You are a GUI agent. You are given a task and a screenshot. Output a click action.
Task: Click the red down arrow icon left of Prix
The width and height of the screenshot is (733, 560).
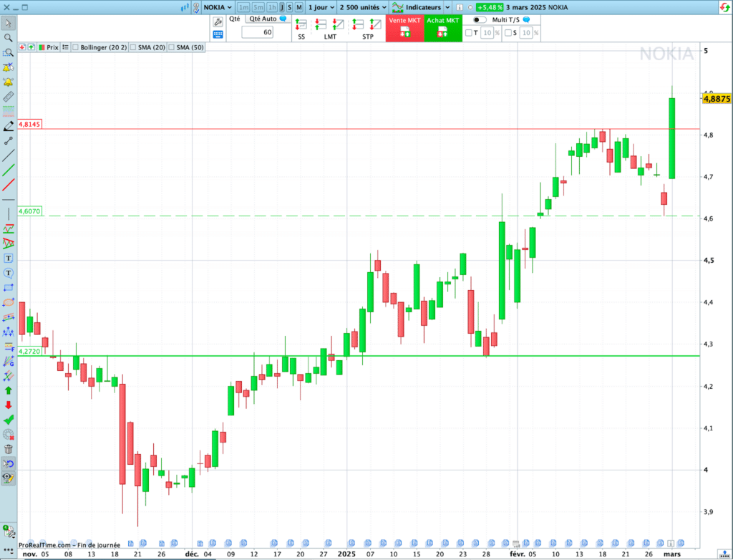point(22,47)
